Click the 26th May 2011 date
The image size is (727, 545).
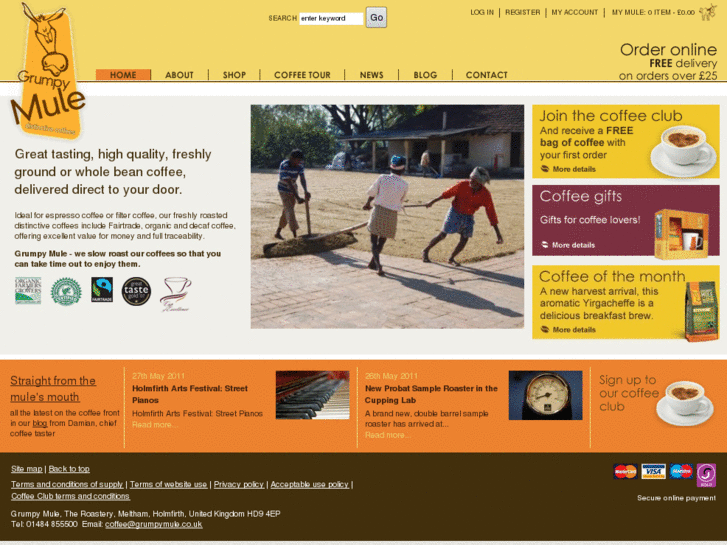tap(391, 376)
